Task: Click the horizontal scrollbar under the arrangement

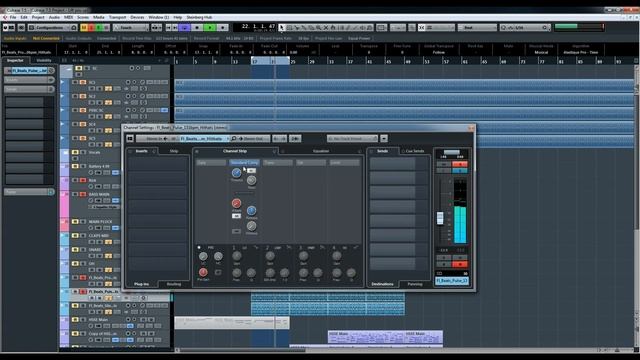Action: (243, 350)
